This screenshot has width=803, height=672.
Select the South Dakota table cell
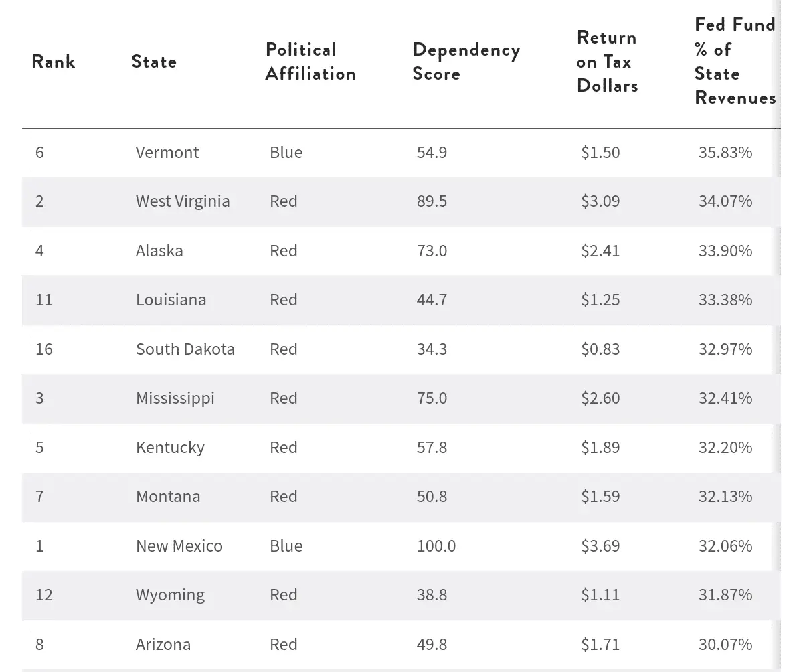[185, 349]
